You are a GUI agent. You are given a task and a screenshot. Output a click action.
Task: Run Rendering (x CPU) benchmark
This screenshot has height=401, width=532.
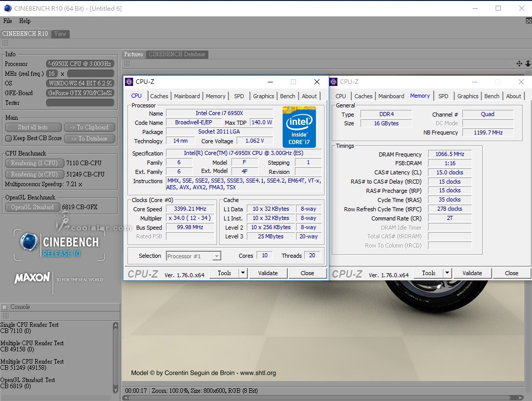pos(34,174)
